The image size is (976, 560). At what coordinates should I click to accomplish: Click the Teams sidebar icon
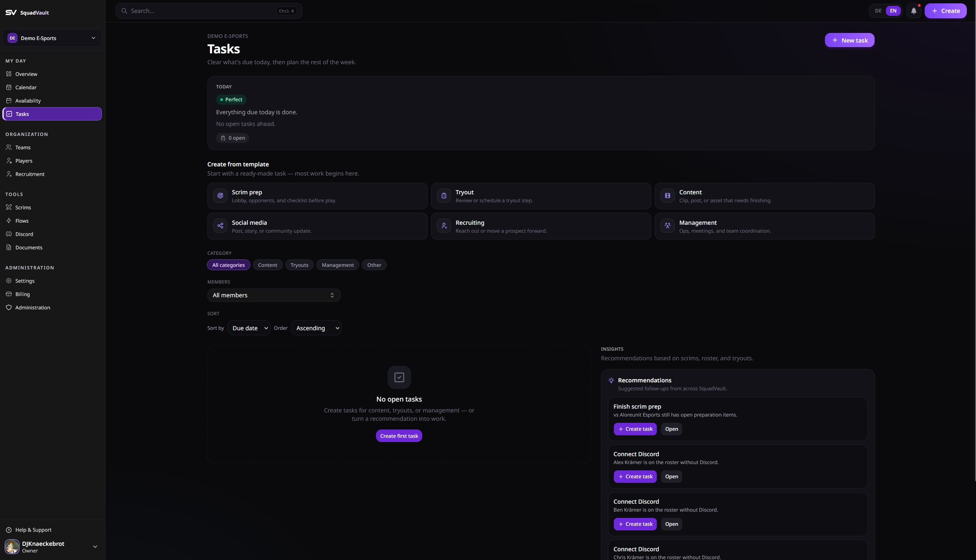(9, 147)
